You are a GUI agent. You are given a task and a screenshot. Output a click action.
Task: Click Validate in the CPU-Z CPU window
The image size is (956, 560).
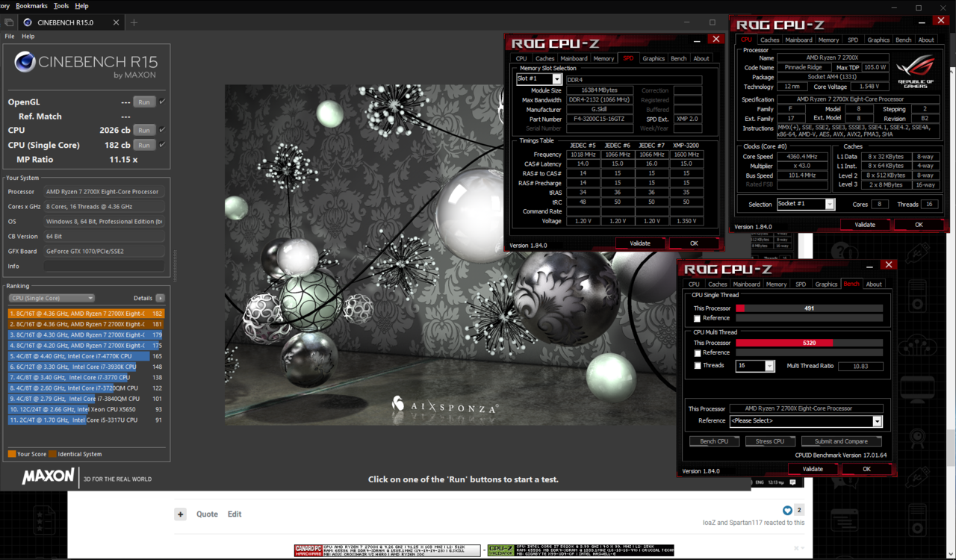point(865,225)
